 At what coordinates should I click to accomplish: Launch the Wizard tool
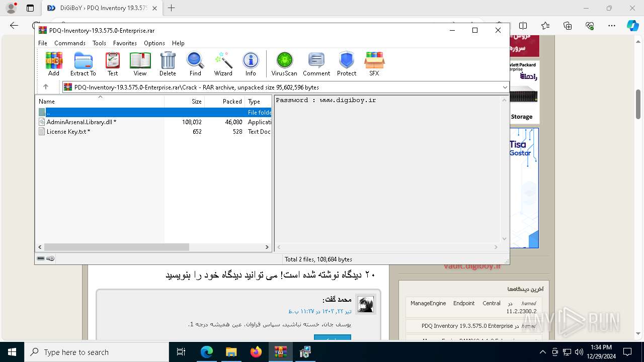point(223,64)
